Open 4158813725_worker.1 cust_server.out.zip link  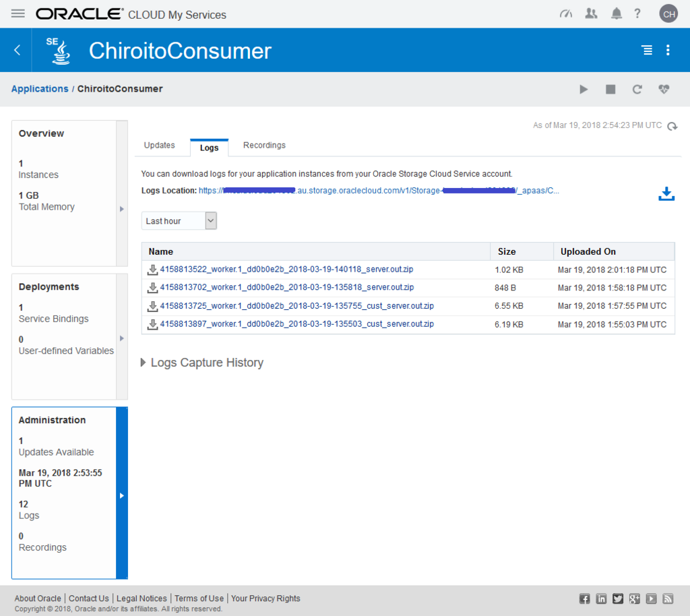(x=296, y=306)
